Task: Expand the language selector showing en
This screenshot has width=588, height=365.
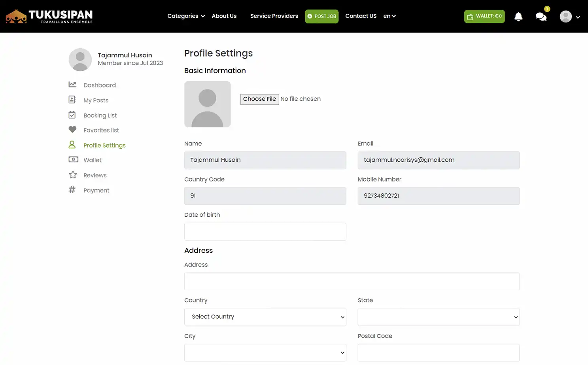Action: tap(389, 16)
